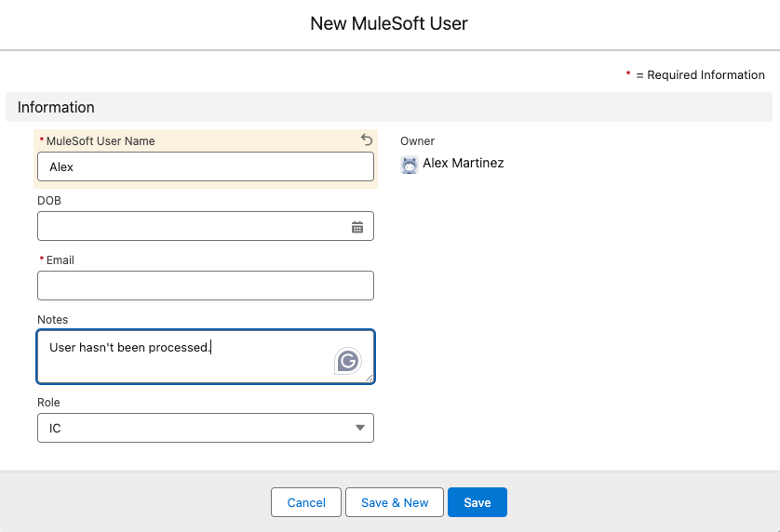Save the new MuleSoft User record
This screenshot has height=532, width=780.
(x=477, y=502)
